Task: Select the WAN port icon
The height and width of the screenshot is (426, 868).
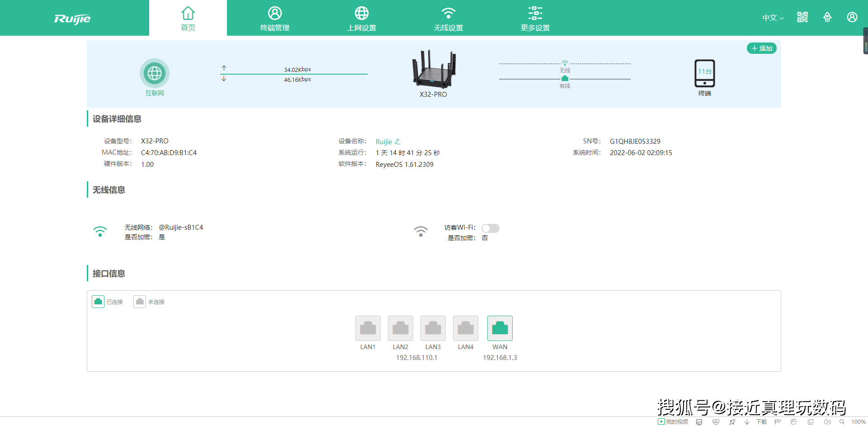Action: [500, 328]
